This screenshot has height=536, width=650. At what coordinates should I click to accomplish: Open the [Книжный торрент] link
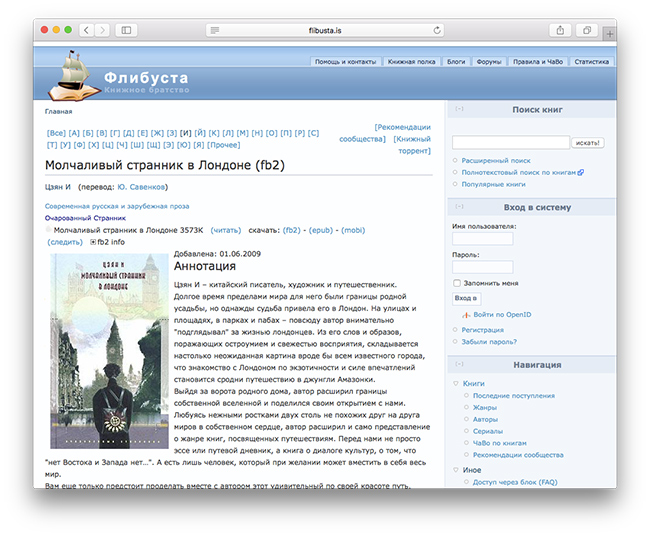click(412, 145)
